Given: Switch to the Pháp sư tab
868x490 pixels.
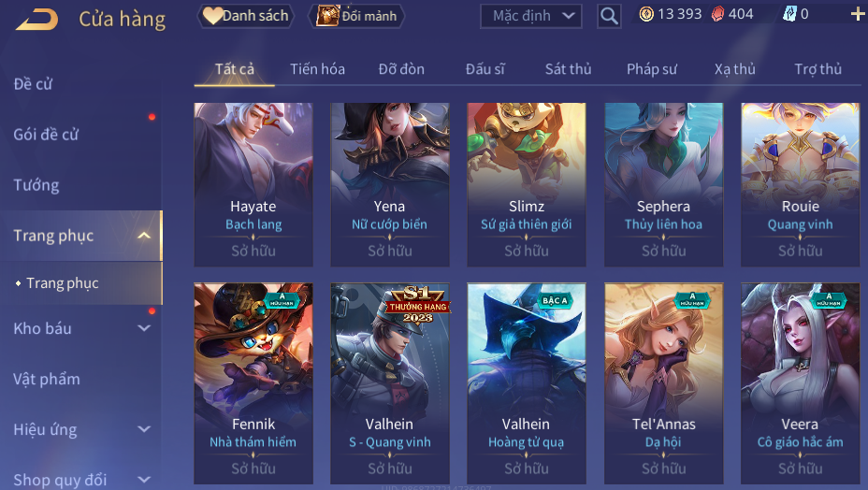Looking at the screenshot, I should [652, 69].
